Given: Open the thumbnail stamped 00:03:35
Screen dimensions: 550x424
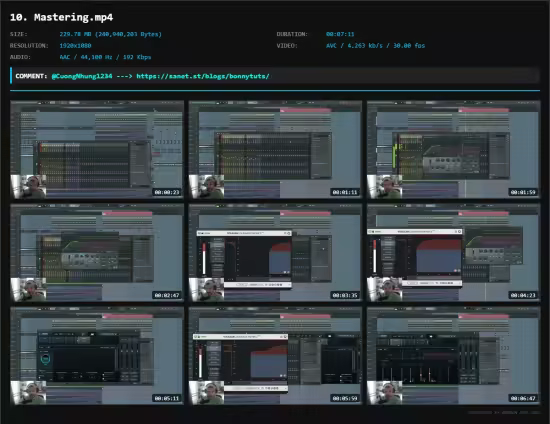Looking at the screenshot, I should point(275,253).
